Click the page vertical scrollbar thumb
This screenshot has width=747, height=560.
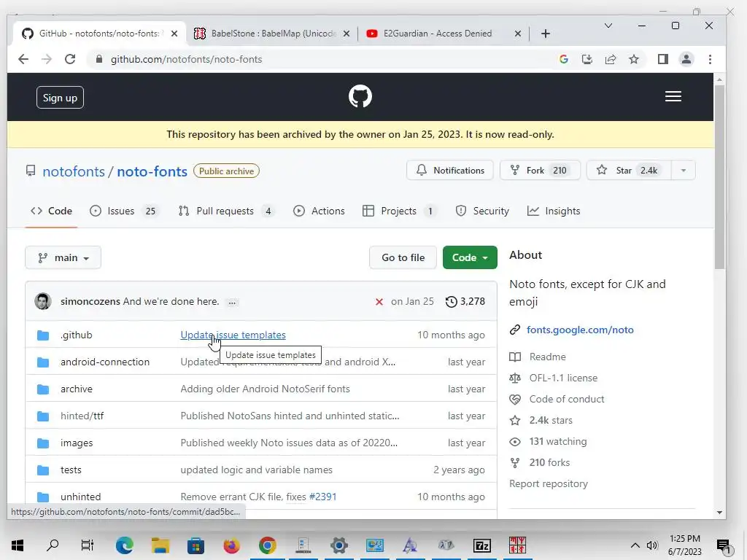(x=719, y=177)
